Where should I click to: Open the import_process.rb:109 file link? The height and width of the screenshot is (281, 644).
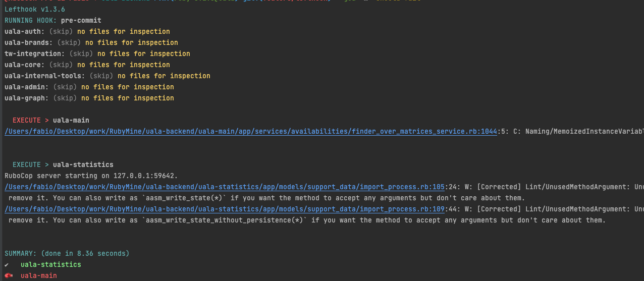(225, 209)
